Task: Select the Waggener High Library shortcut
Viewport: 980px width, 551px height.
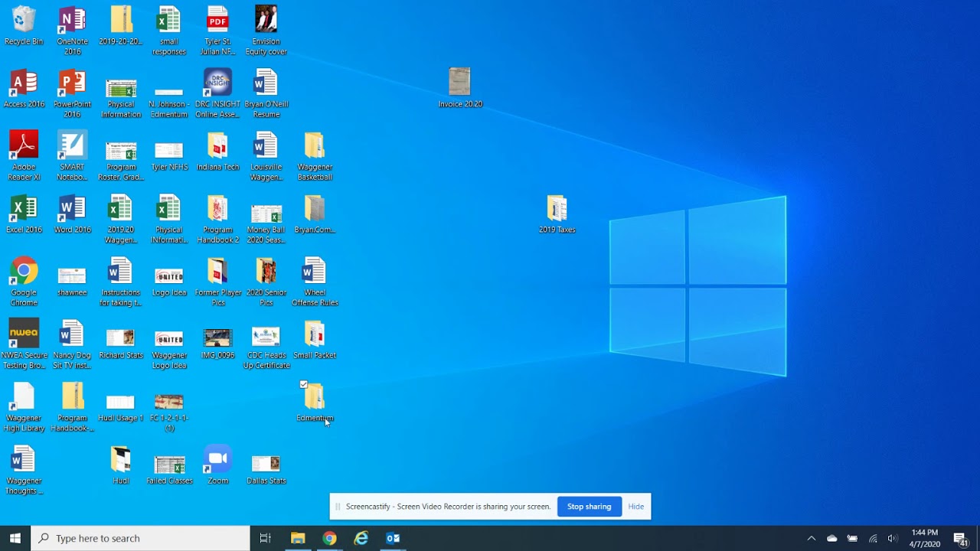Action: tap(24, 407)
